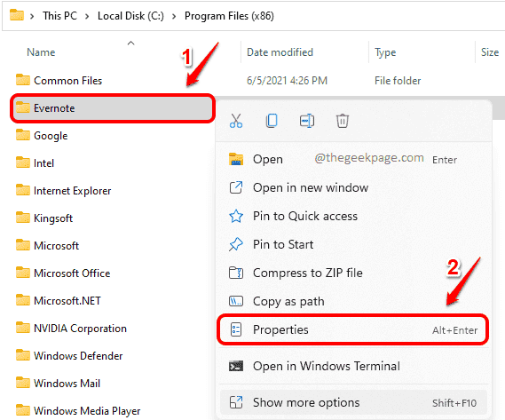The height and width of the screenshot is (420, 505).
Task: Sort by Date modified column header
Action: coord(280,52)
